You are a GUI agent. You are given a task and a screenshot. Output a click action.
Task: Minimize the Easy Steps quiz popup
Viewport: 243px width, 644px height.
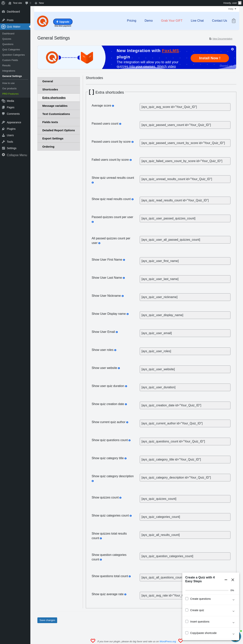(x=226, y=579)
